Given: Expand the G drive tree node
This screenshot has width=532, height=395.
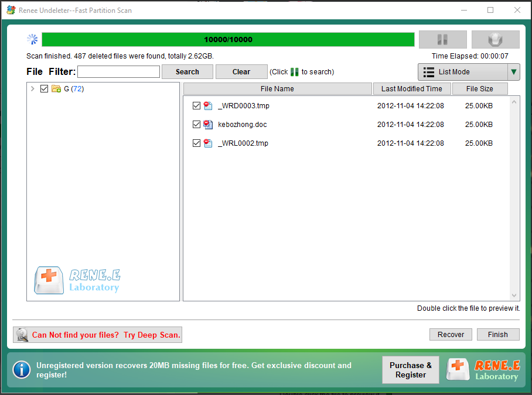Looking at the screenshot, I should click(33, 89).
